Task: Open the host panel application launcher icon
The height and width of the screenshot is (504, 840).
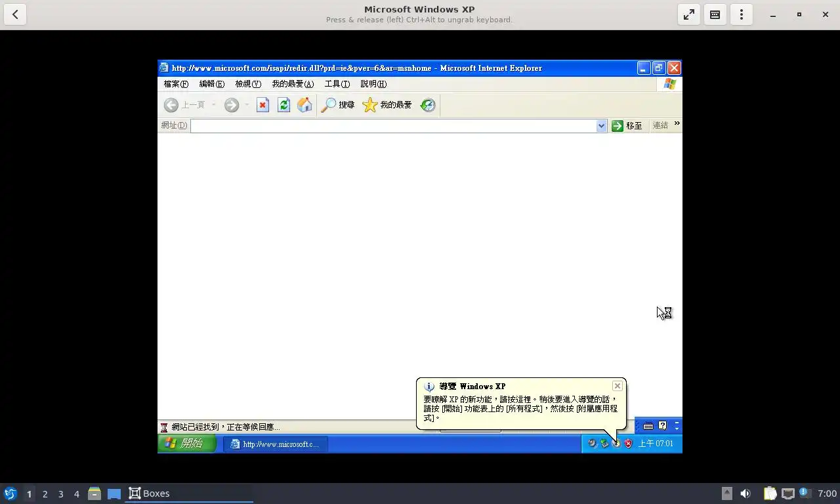Action: [10, 493]
